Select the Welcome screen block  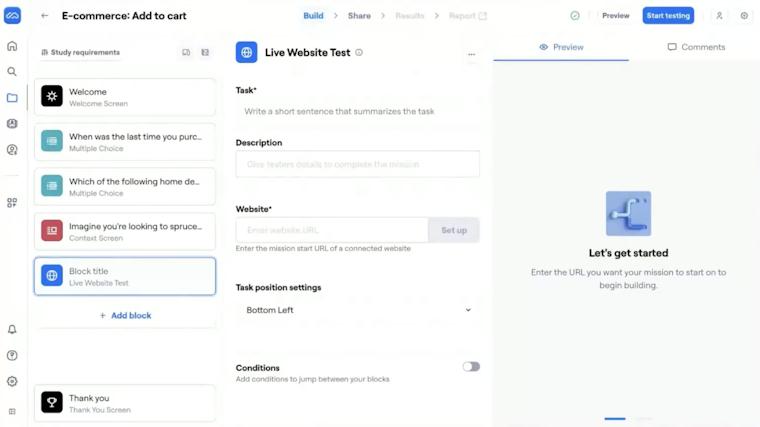click(125, 97)
